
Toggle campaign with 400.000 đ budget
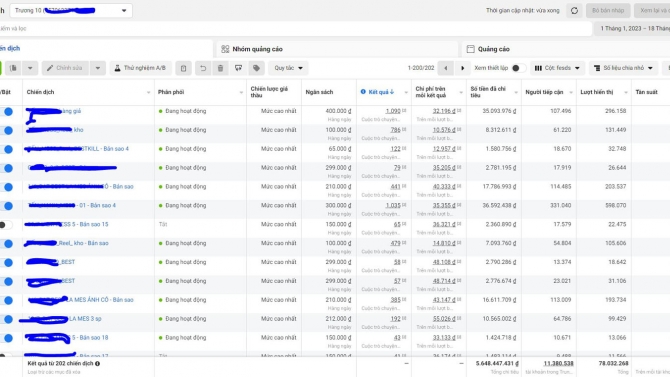(x=6, y=112)
